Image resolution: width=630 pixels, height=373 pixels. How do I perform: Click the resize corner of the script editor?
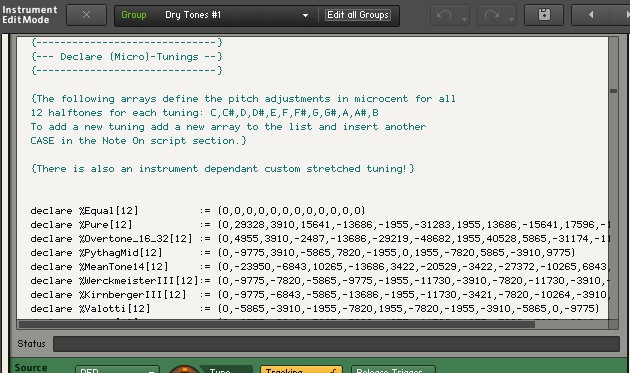[613, 324]
